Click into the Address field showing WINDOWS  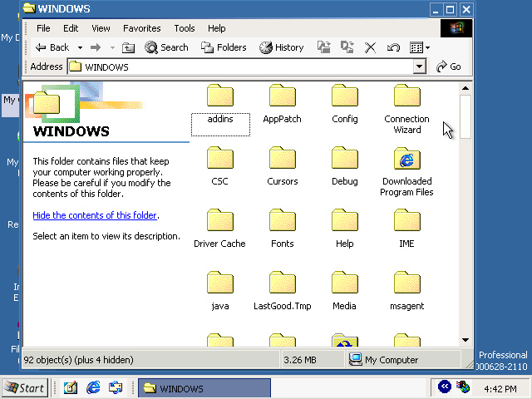[x=240, y=66]
